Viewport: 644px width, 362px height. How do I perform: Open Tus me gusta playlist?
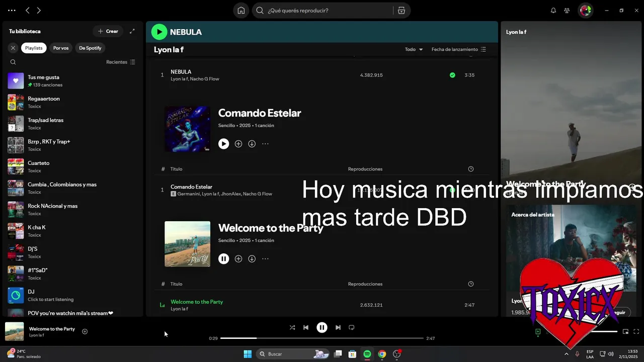click(73, 81)
